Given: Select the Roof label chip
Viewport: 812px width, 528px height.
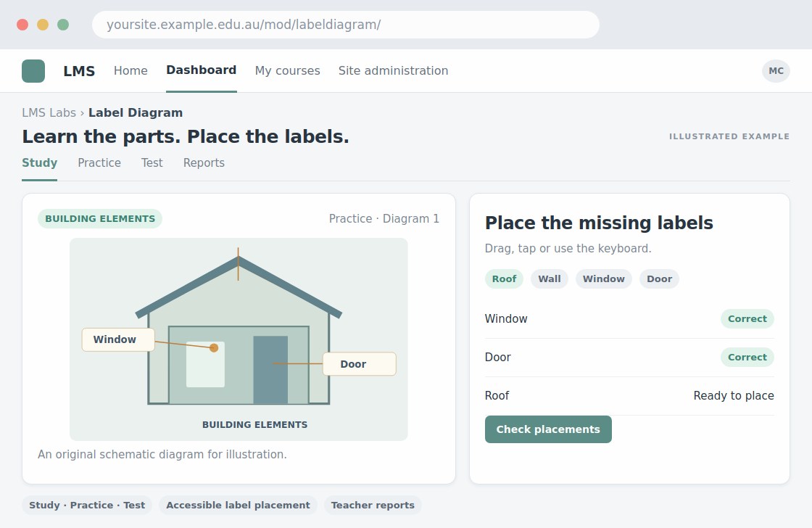Looking at the screenshot, I should point(505,279).
